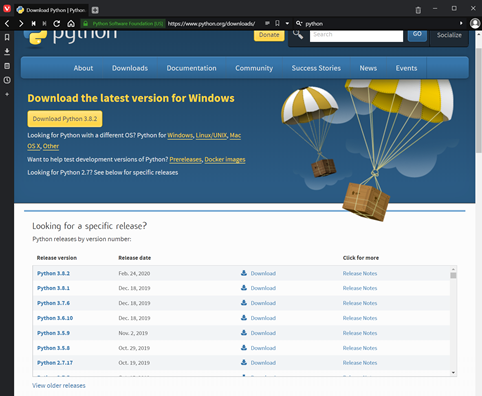Click the fast forward navigation button
The height and width of the screenshot is (396, 482).
[x=44, y=23]
